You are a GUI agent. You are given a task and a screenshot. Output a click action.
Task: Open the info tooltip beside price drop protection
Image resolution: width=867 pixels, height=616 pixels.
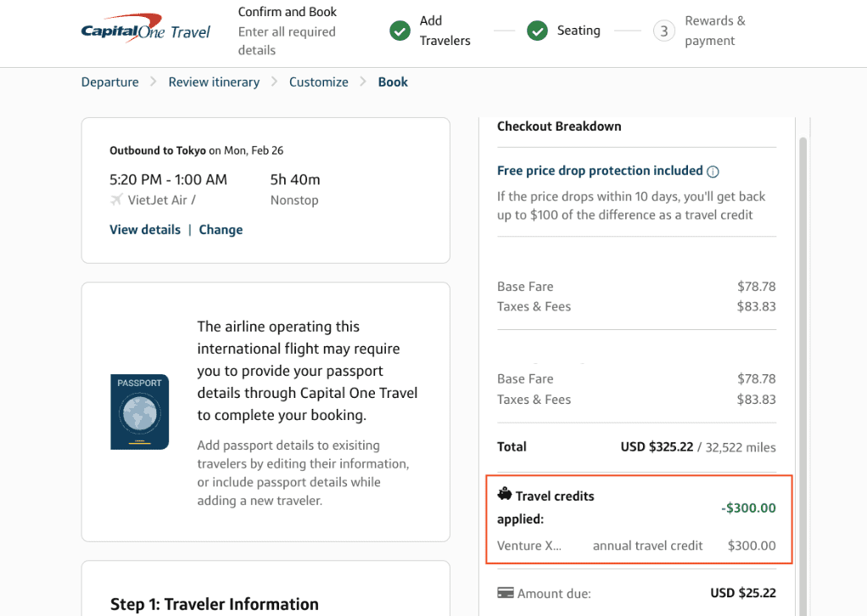point(712,170)
